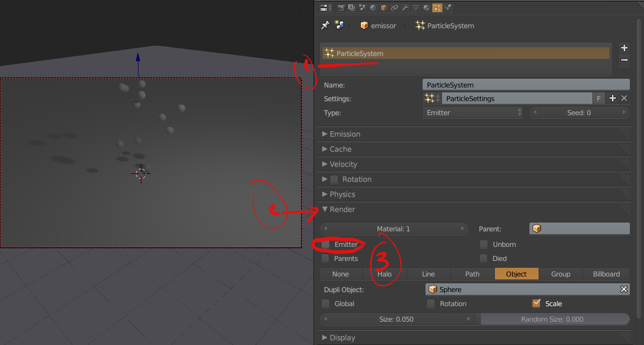This screenshot has height=345, width=644.
Task: Click the Seed value field
Action: point(579,113)
